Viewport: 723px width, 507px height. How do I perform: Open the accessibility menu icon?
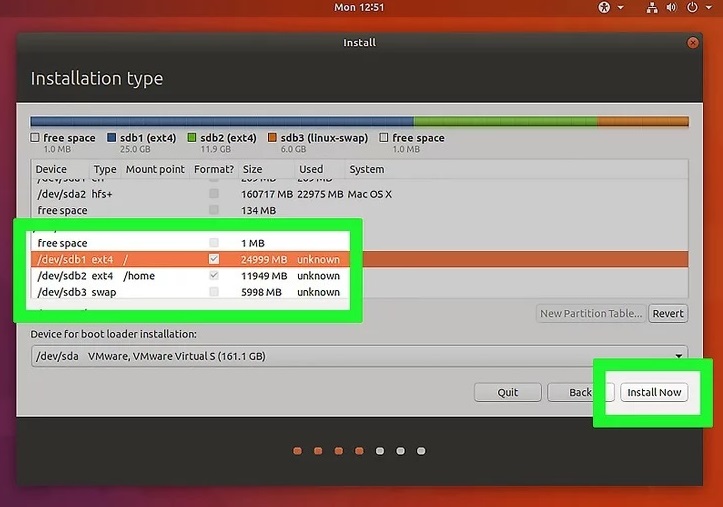pos(604,7)
